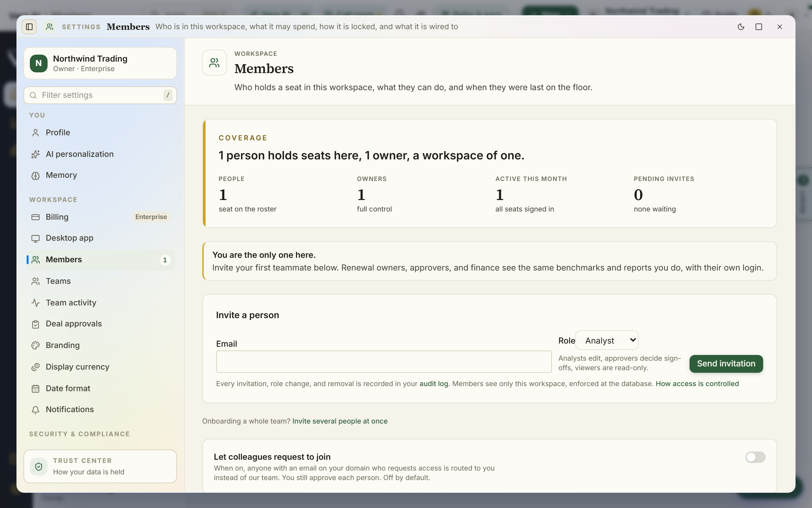Select Members in the sidebar
The height and width of the screenshot is (508, 812).
tap(101, 260)
